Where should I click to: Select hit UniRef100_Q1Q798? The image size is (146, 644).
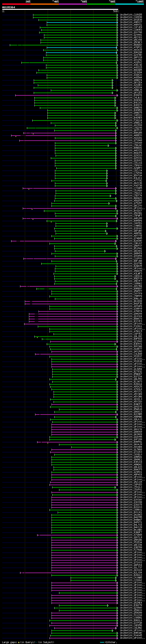pos(131,263)
